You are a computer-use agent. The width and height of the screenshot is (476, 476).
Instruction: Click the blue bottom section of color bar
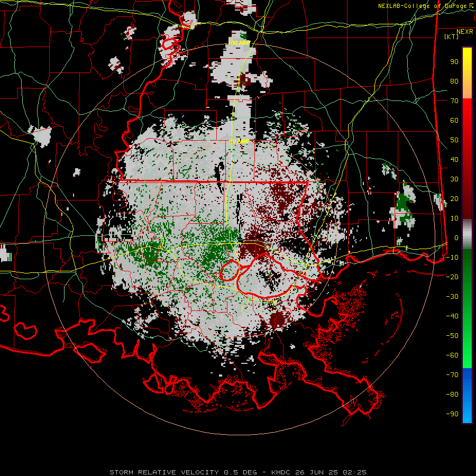(467, 396)
